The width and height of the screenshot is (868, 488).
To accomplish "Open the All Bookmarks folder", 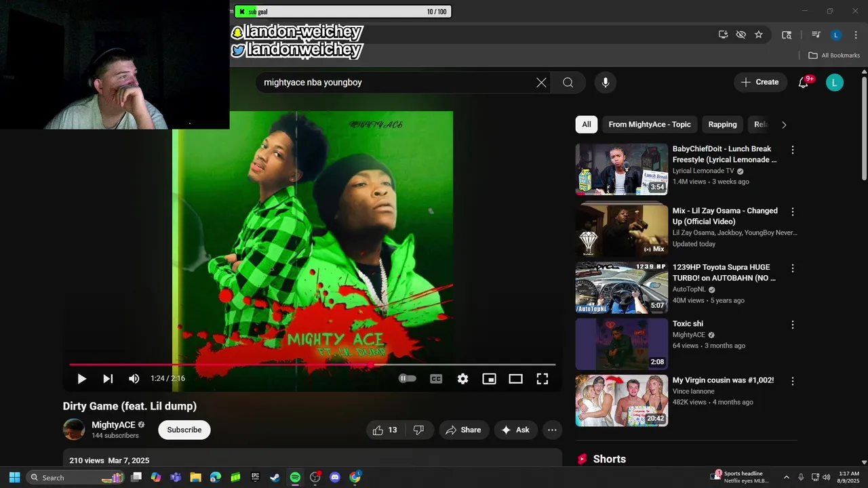I will (x=834, y=56).
